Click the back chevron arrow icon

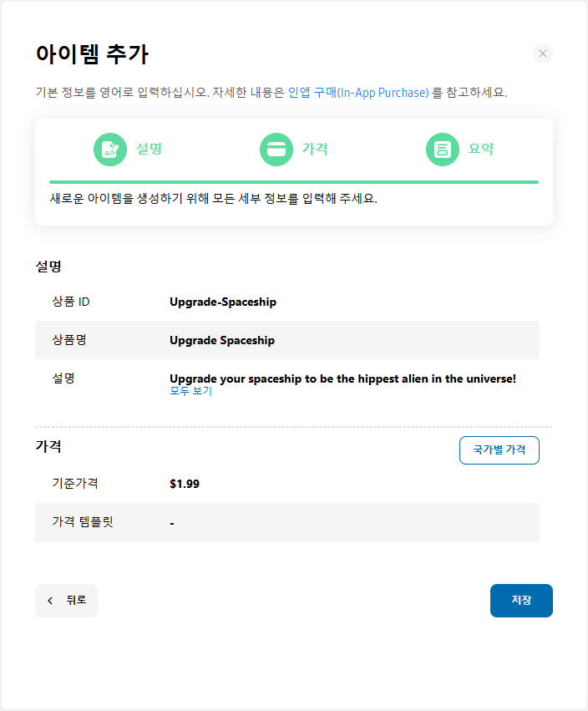(50, 601)
